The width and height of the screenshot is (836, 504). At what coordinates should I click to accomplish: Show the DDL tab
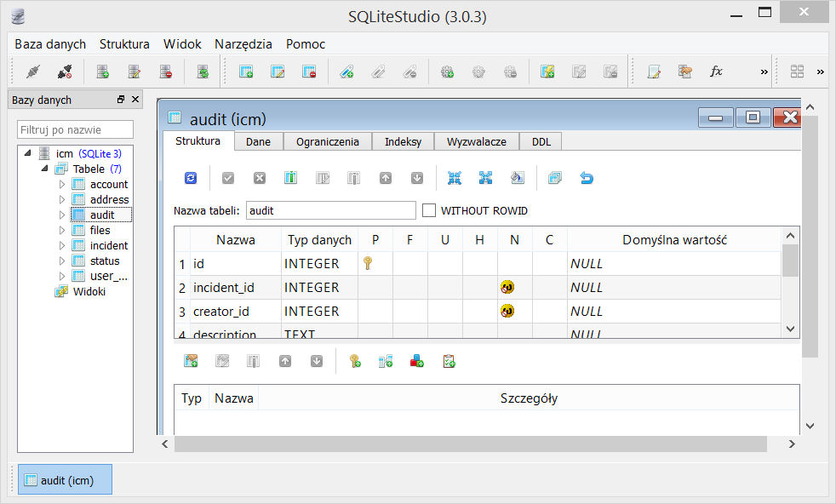(541, 142)
